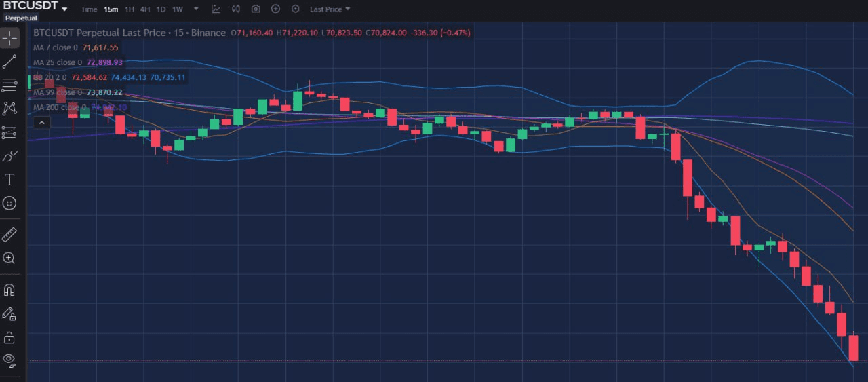Click the MA 25 indicator legend
The height and width of the screenshot is (382, 868).
coord(77,62)
